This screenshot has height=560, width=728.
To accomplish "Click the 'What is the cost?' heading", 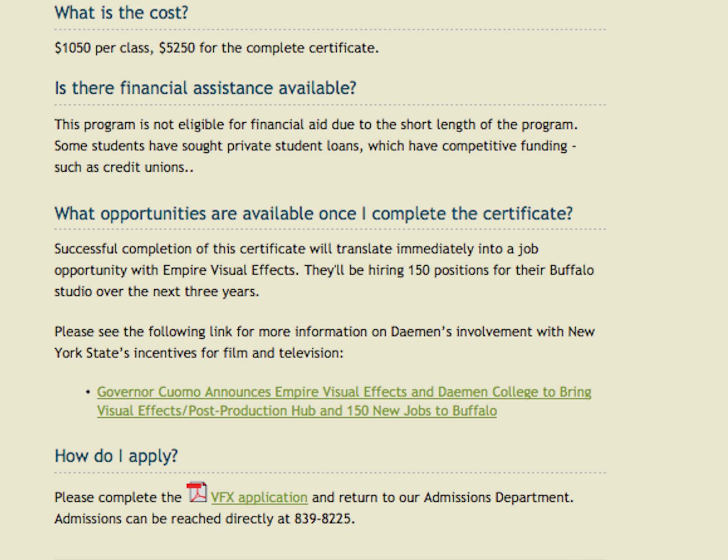I will click(x=121, y=13).
